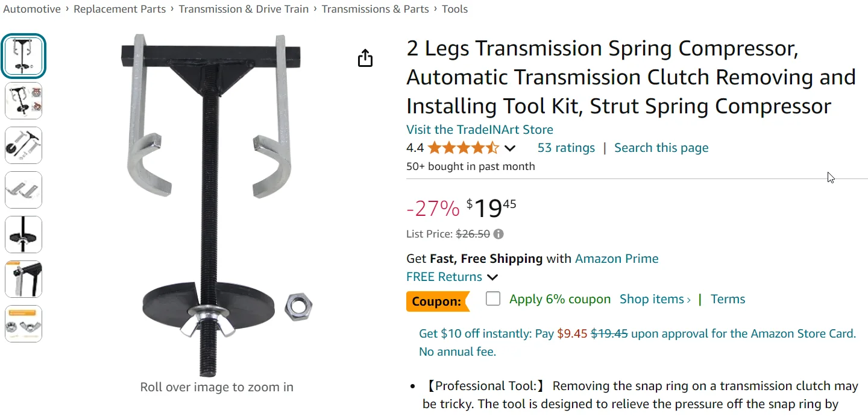The height and width of the screenshot is (416, 868).
Task: Click the Amazon Prime link
Action: click(x=617, y=259)
